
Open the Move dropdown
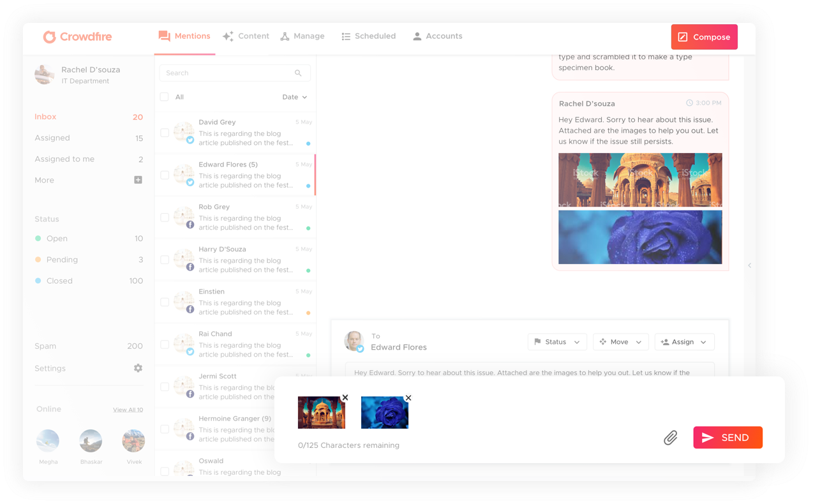tap(620, 342)
